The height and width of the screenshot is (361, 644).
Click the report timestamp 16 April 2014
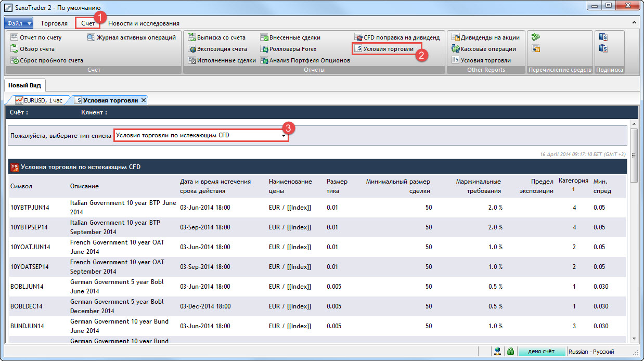583,154
